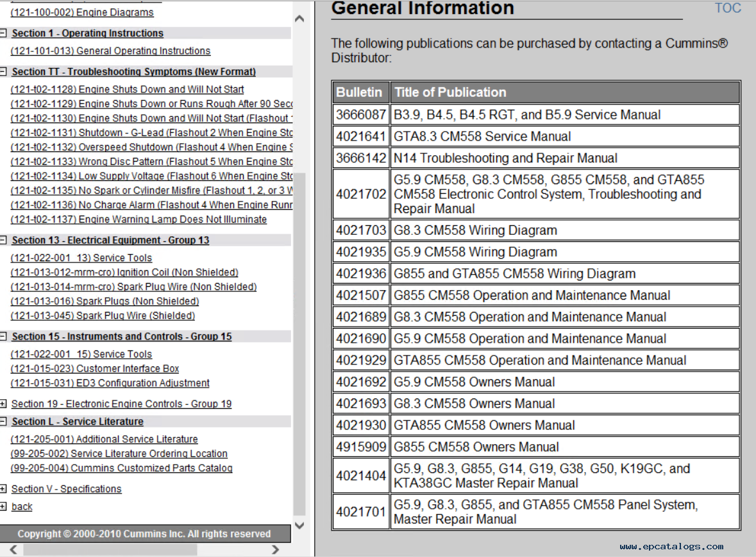Expand the back tree node
Image resolution: width=756 pixels, height=557 pixels.
[3, 506]
